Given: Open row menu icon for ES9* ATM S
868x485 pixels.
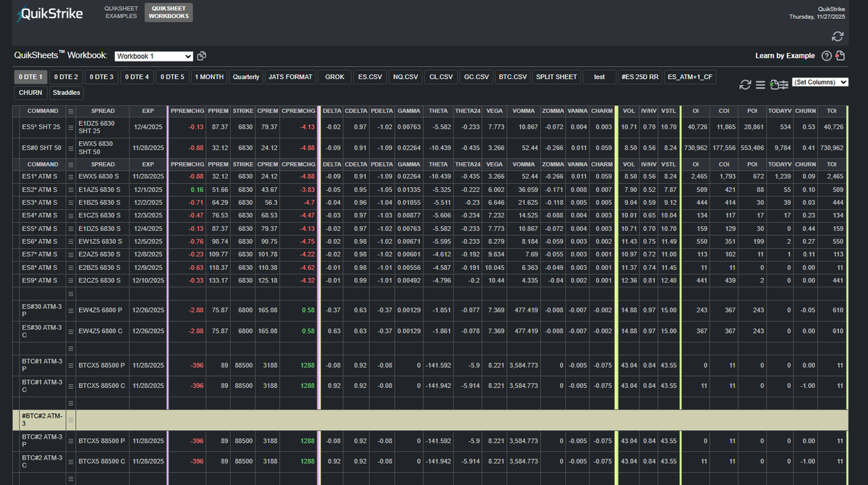Looking at the screenshot, I should [71, 280].
